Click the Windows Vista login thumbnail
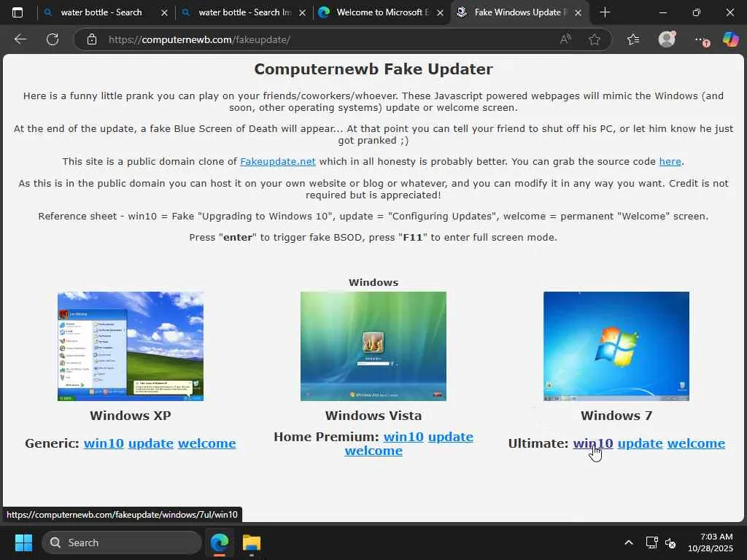 coord(373,346)
